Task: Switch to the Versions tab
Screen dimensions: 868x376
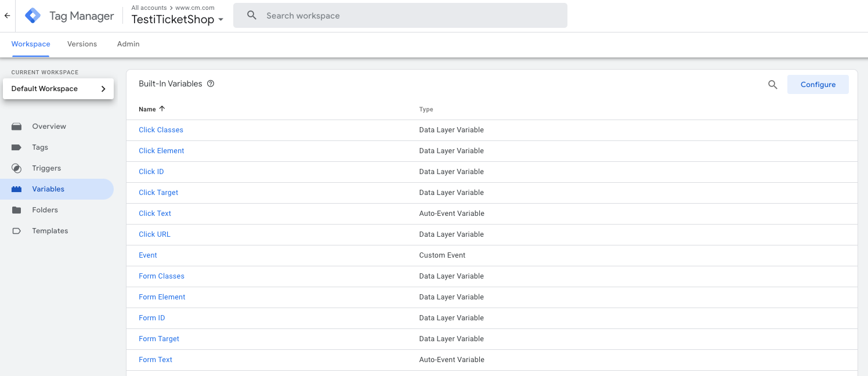Action: pyautogui.click(x=82, y=44)
